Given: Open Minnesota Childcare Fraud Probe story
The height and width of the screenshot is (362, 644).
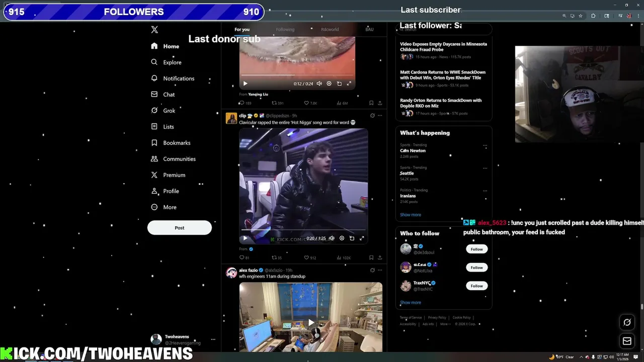Looking at the screenshot, I should [444, 47].
